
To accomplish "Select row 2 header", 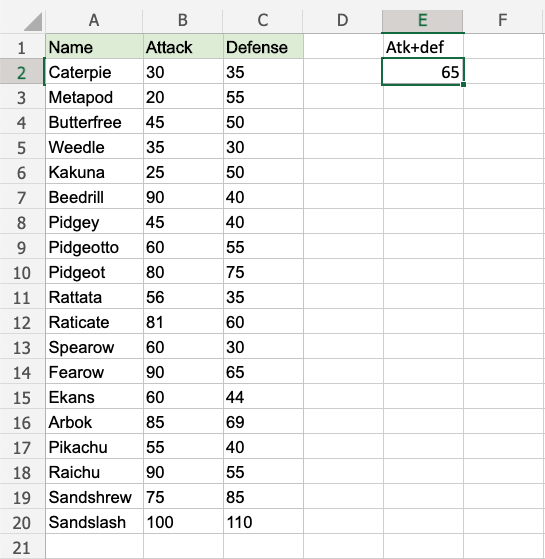I will [22, 72].
